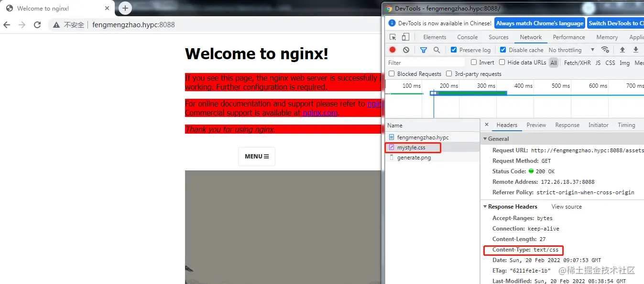644x284 pixels.
Task: Open the Initiator tab of request
Action: click(x=598, y=125)
